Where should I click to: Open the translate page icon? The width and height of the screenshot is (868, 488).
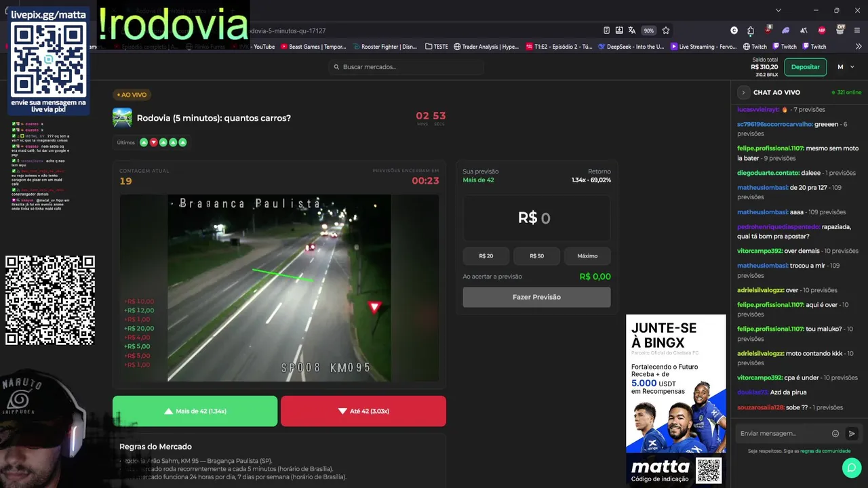(x=632, y=30)
